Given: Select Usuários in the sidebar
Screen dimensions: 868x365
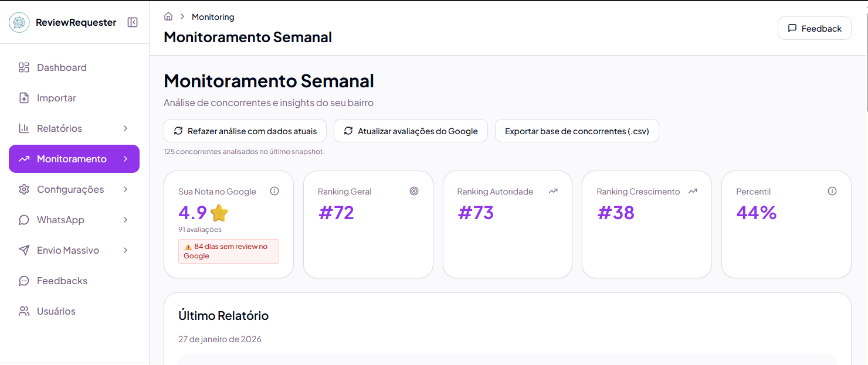Looking at the screenshot, I should (56, 311).
